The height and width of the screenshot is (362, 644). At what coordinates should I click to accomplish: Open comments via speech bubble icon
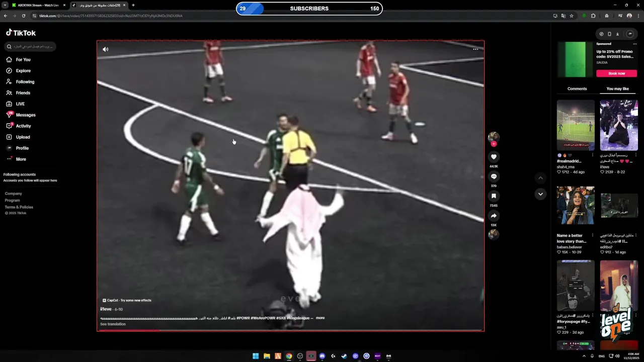click(x=494, y=176)
